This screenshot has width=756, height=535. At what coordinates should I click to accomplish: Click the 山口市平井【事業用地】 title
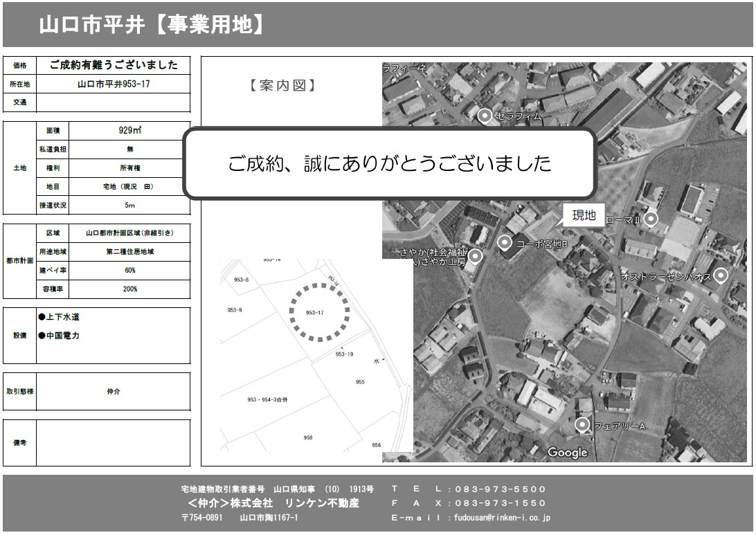tap(152, 25)
